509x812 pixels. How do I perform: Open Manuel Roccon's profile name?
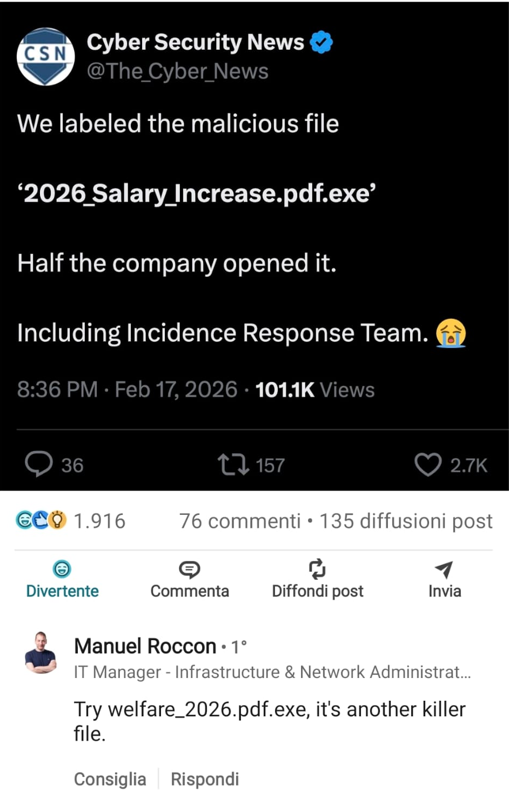point(145,646)
